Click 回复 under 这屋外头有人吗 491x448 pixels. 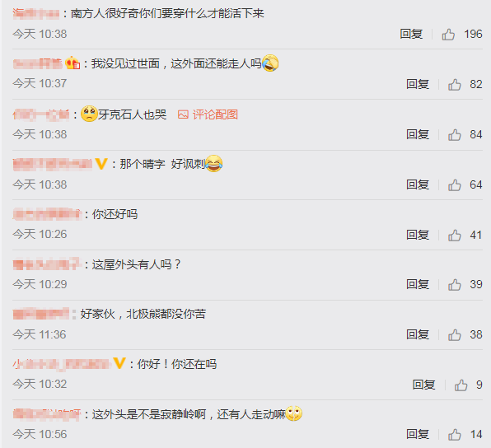click(x=418, y=284)
